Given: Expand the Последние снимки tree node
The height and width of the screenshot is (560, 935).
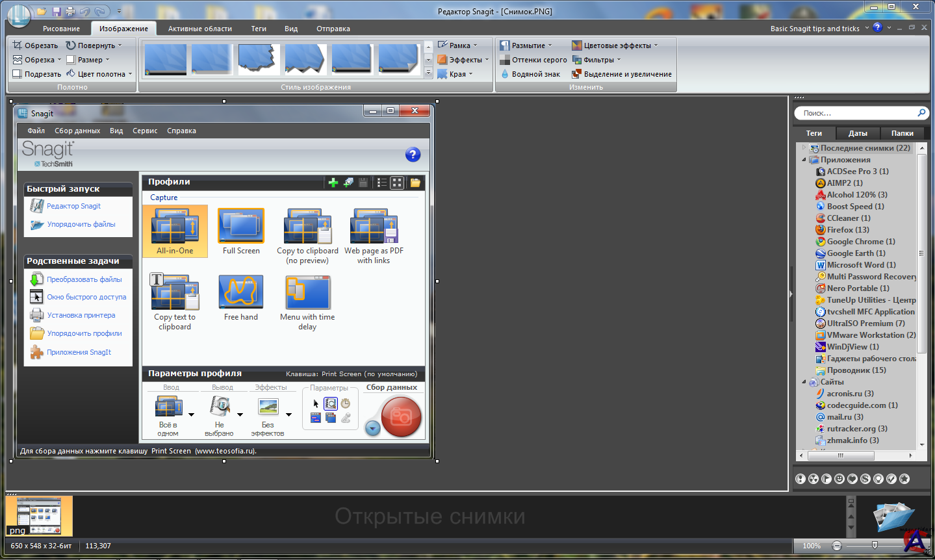Looking at the screenshot, I should coord(804,148).
